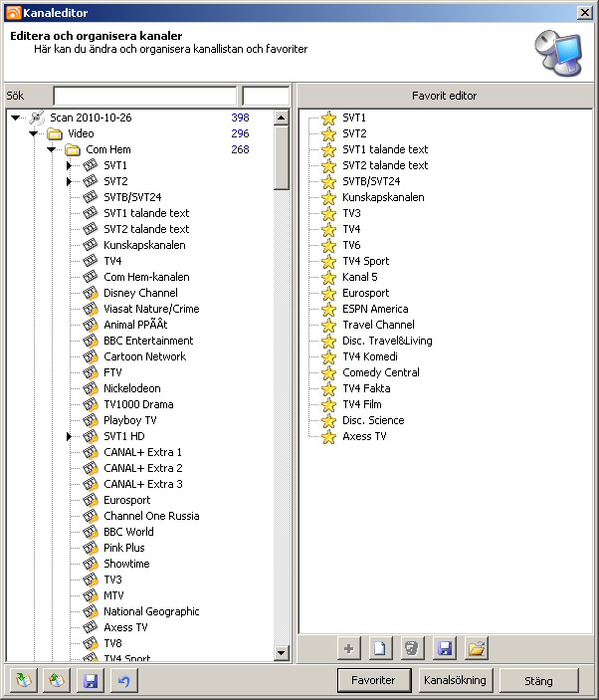
Task: Select TV1000 Drama in channel tree
Action: pos(138,404)
